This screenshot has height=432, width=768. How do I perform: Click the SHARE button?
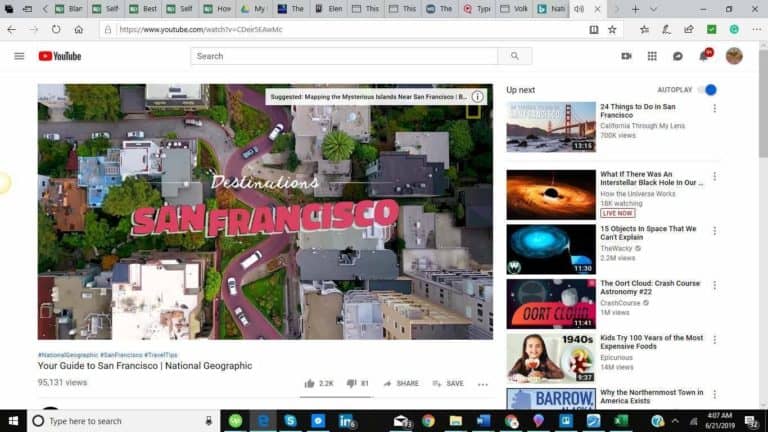point(401,383)
